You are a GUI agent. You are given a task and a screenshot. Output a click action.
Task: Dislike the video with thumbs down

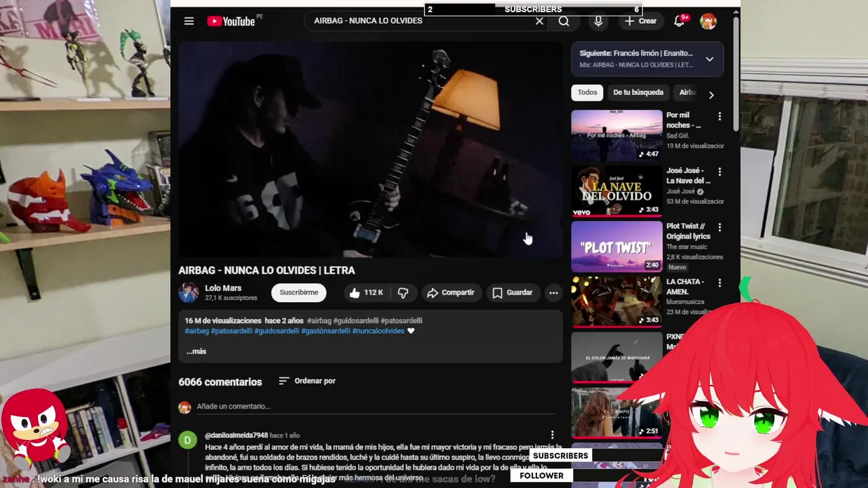[x=403, y=293]
